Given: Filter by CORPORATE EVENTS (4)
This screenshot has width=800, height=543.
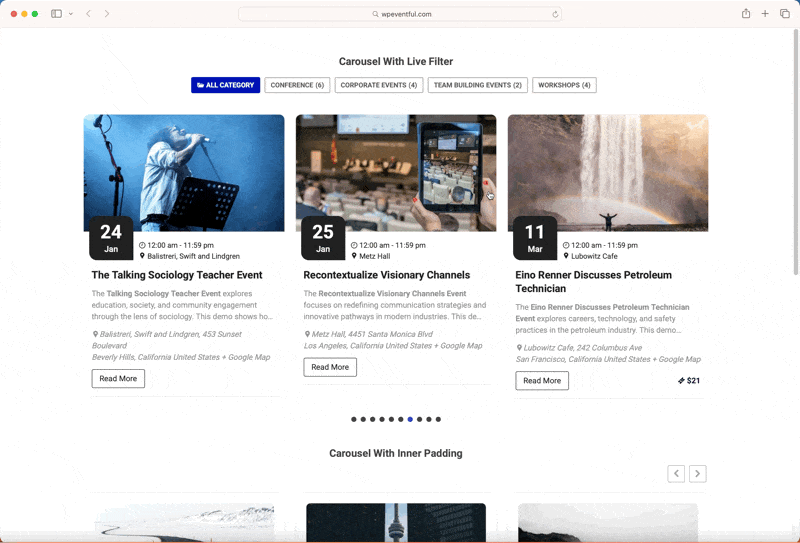Looking at the screenshot, I should [x=379, y=85].
